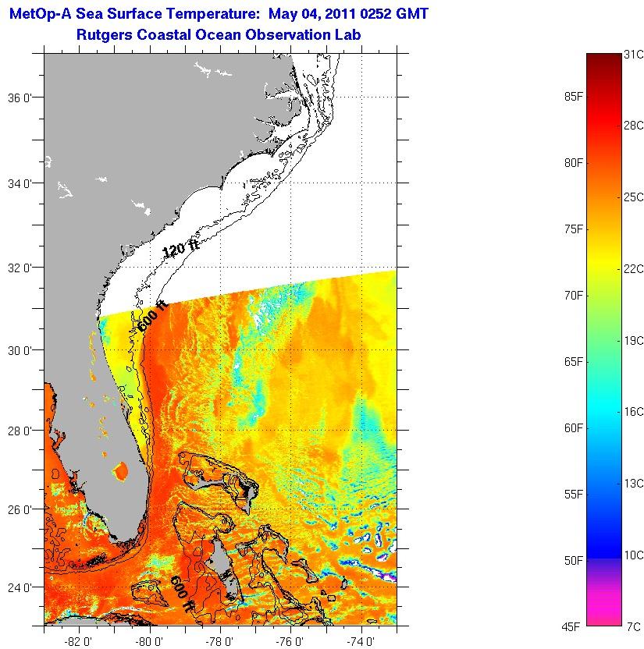The width and height of the screenshot is (644, 649).
Task: Click the 600 ft contour label near 24°N
Action: pos(182,594)
